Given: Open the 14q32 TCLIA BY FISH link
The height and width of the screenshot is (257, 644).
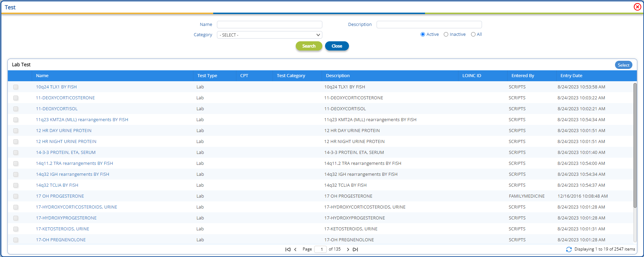Looking at the screenshot, I should (57, 185).
